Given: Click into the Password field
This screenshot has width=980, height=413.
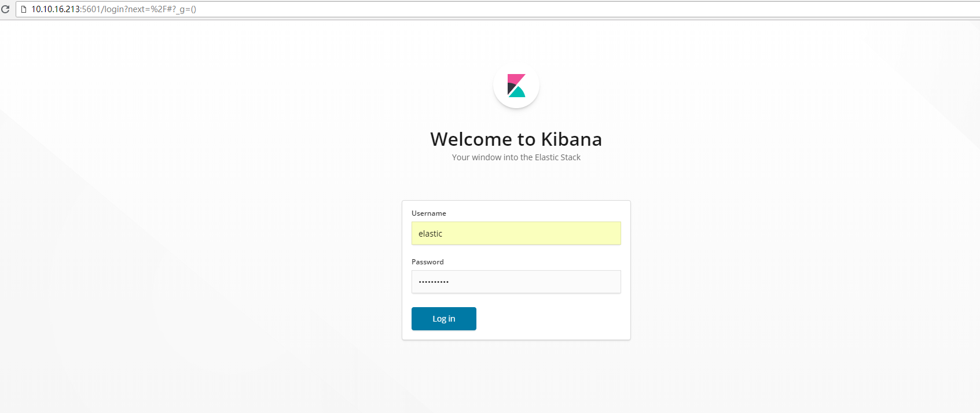Looking at the screenshot, I should (x=516, y=282).
